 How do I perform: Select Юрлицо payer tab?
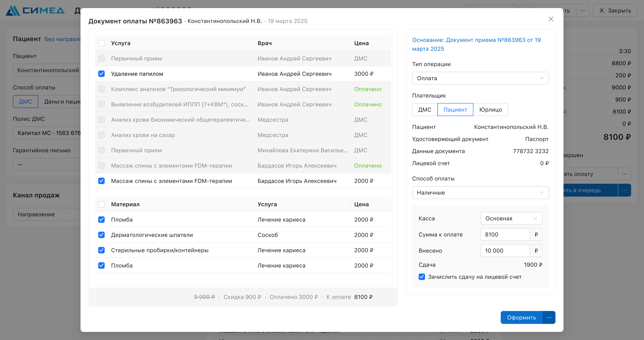[x=490, y=110]
